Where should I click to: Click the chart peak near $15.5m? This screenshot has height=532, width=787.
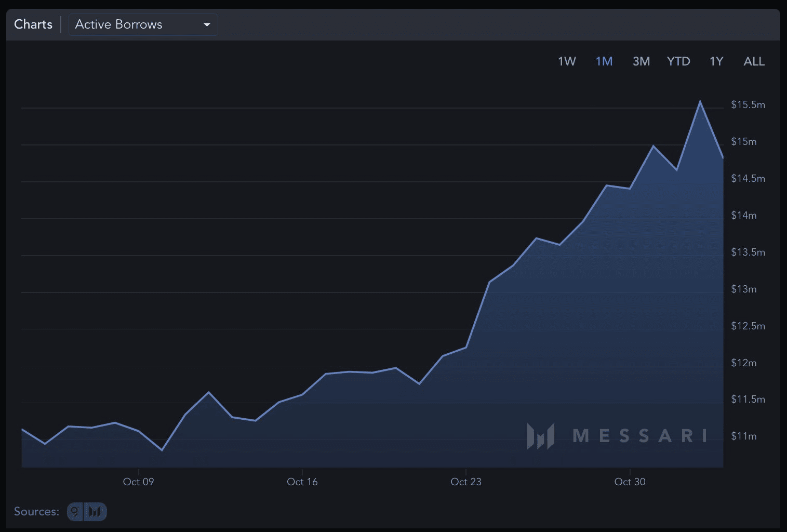tap(700, 101)
